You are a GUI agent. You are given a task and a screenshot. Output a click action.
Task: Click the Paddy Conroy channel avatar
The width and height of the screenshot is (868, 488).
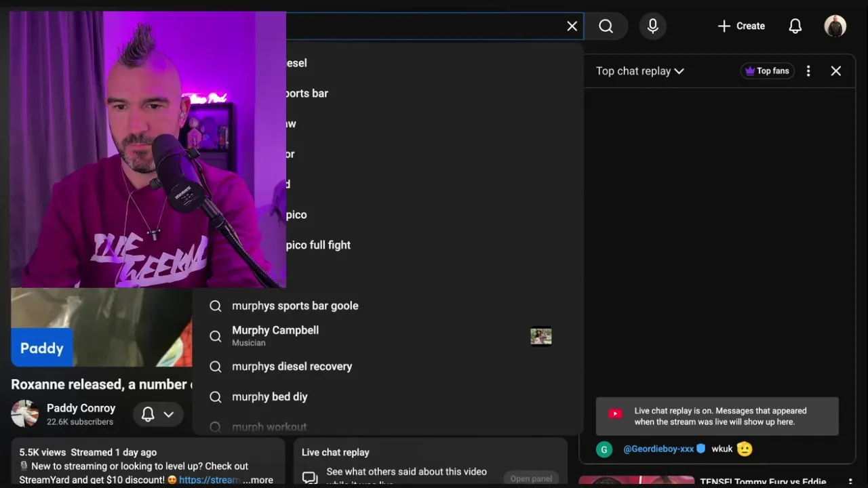point(24,413)
